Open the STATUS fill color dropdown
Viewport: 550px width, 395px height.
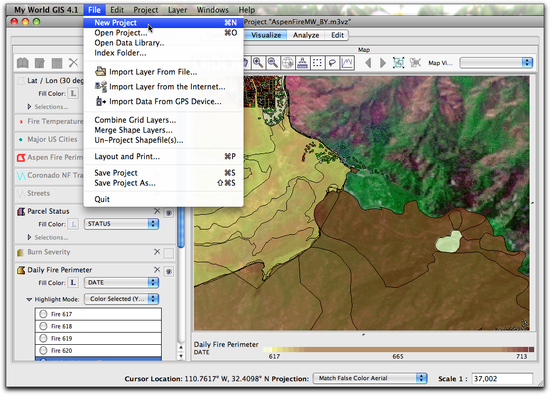(121, 224)
